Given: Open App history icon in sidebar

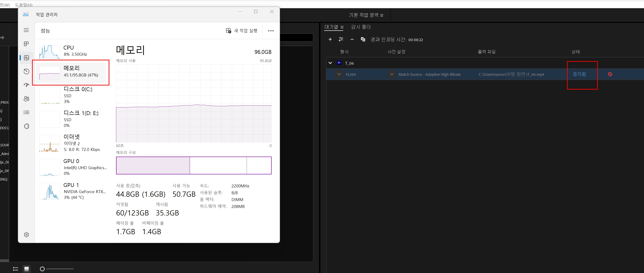Looking at the screenshot, I should click(26, 72).
